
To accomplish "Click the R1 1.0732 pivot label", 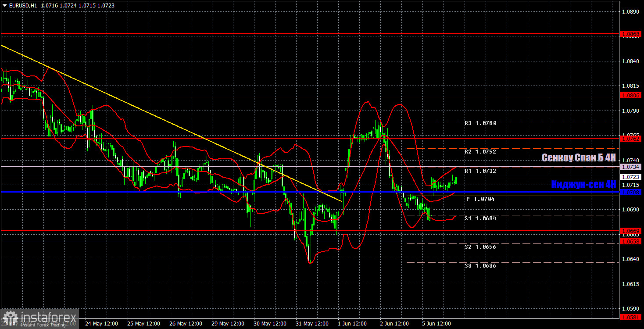I will pos(480,171).
